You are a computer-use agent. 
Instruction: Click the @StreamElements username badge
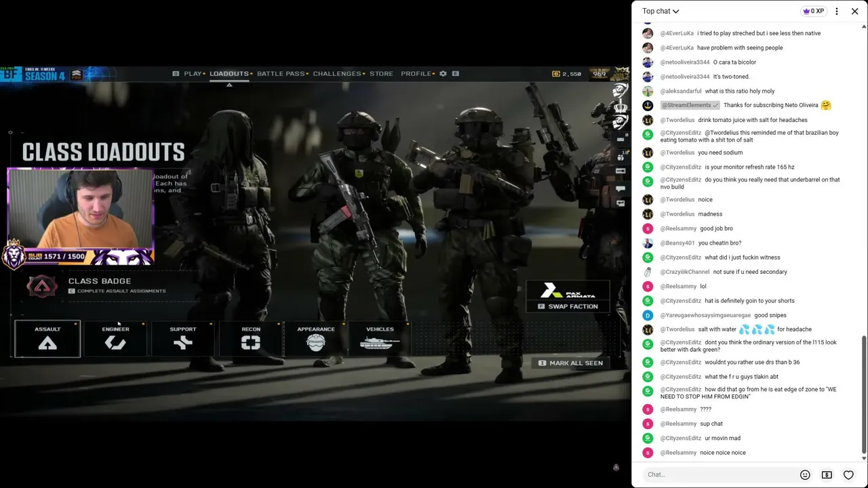tap(690, 105)
